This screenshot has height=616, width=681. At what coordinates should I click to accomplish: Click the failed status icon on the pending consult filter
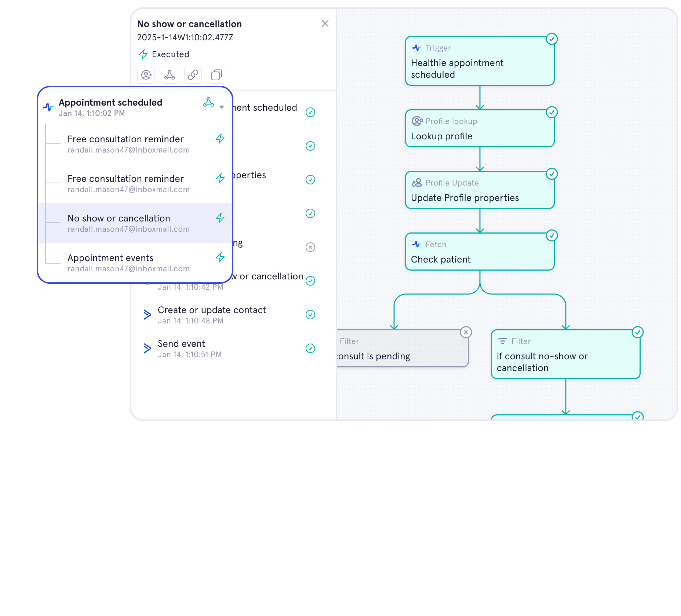tap(466, 332)
